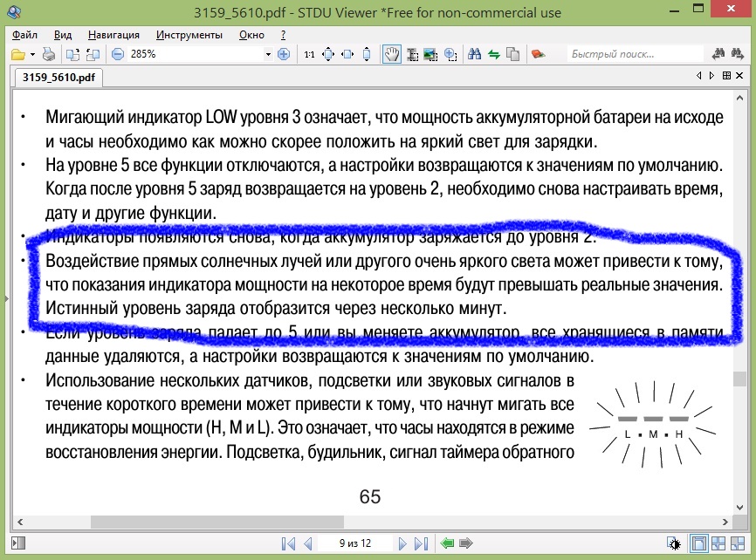Screen dimensions: 756x560
Task: Switch to the 3159_5610.pdf tab
Action: [59, 77]
